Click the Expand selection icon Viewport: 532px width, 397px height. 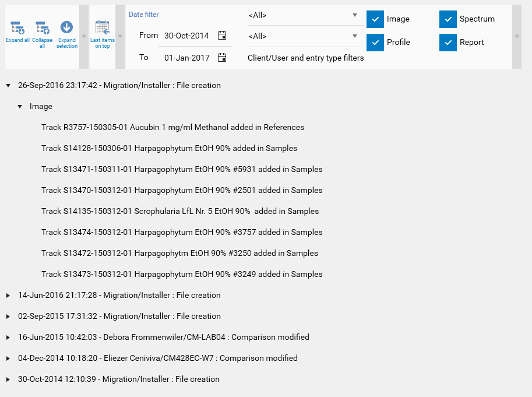click(x=67, y=28)
